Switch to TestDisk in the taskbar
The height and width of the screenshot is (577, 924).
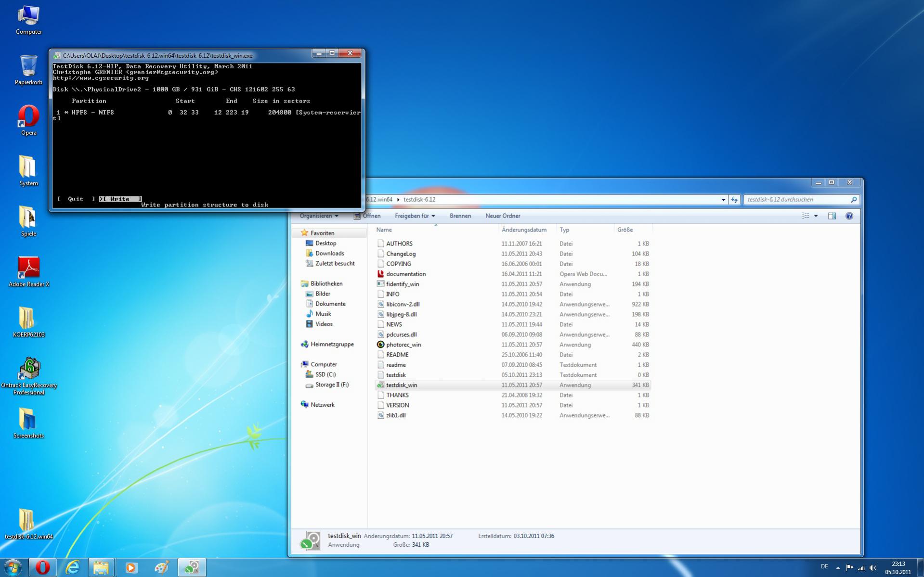[x=192, y=568]
